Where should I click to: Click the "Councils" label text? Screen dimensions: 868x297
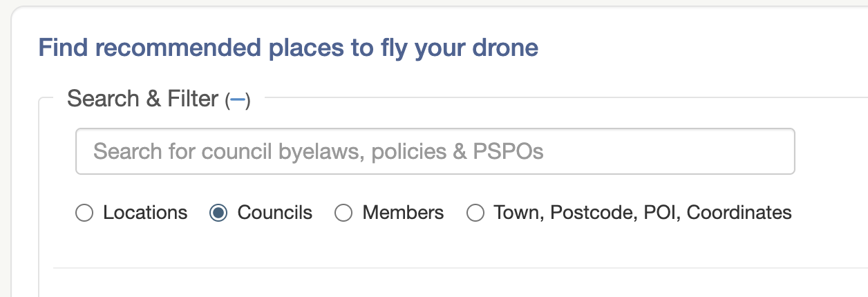[274, 213]
